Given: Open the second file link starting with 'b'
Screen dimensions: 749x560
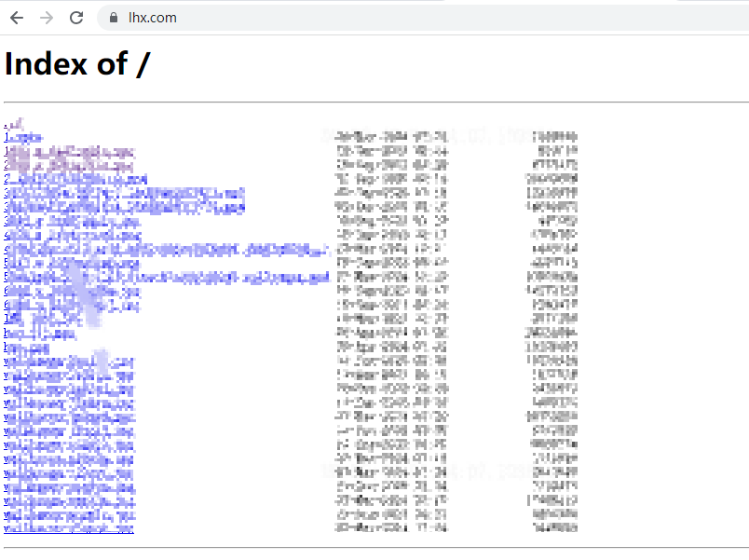Looking at the screenshot, I should pos(29,348).
